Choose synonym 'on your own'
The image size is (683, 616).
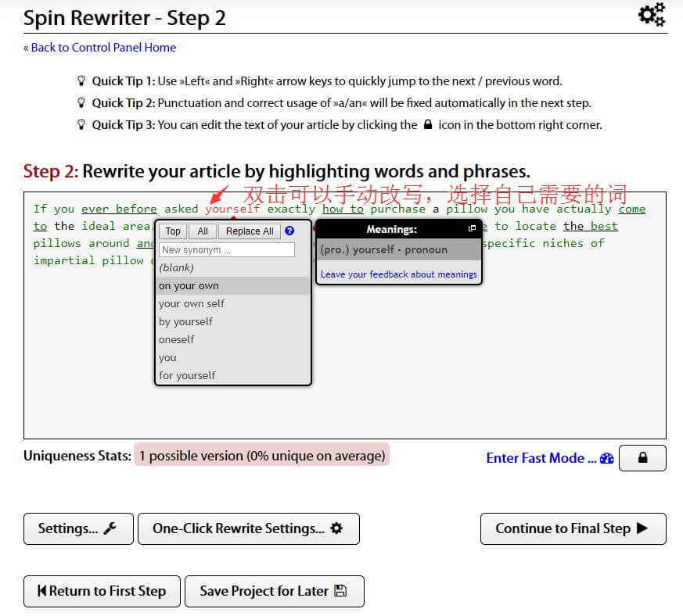point(233,286)
